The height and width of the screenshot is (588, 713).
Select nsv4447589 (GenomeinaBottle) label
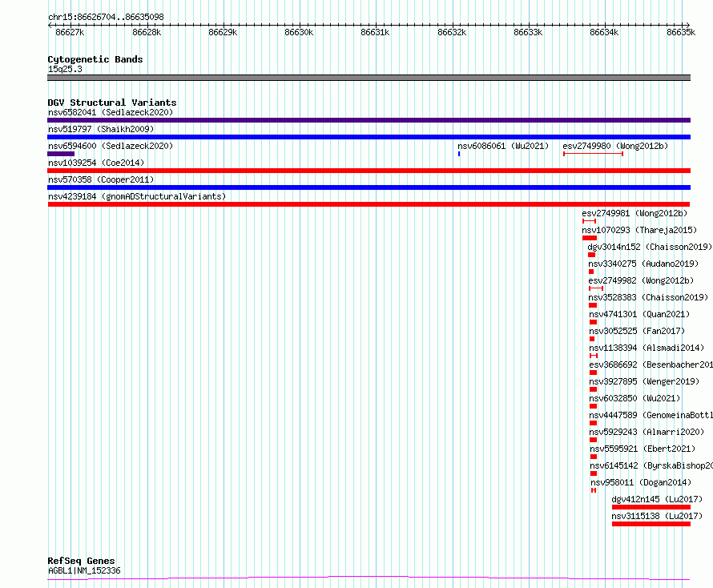click(651, 415)
